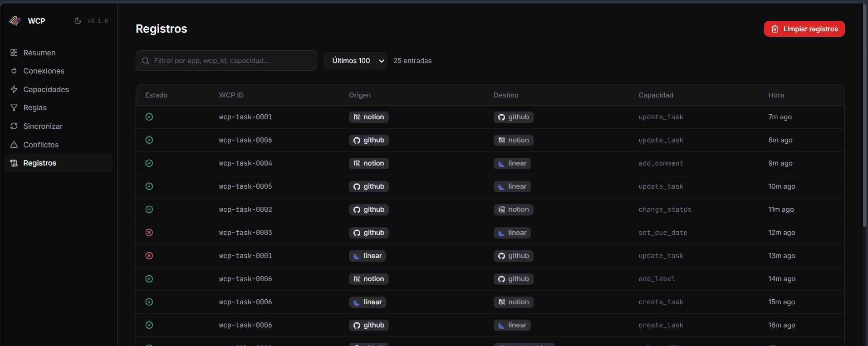The image size is (868, 346).
Task: Click success status icon in 10m ago row
Action: point(149,186)
